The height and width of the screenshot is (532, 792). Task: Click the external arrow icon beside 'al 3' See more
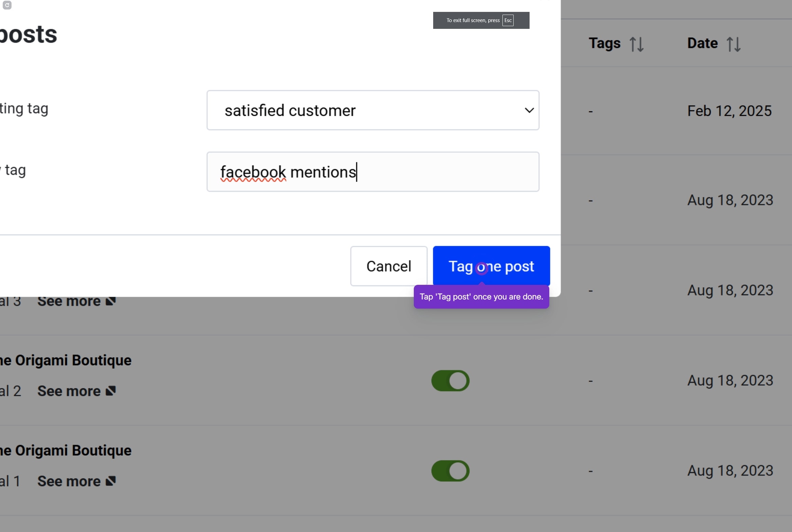coord(111,301)
